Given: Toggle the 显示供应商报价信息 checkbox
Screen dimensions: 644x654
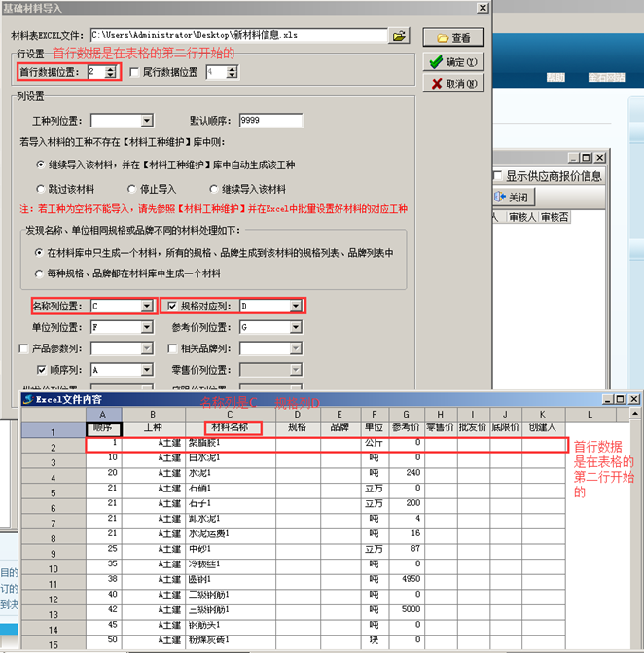Looking at the screenshot, I should coord(497,176).
